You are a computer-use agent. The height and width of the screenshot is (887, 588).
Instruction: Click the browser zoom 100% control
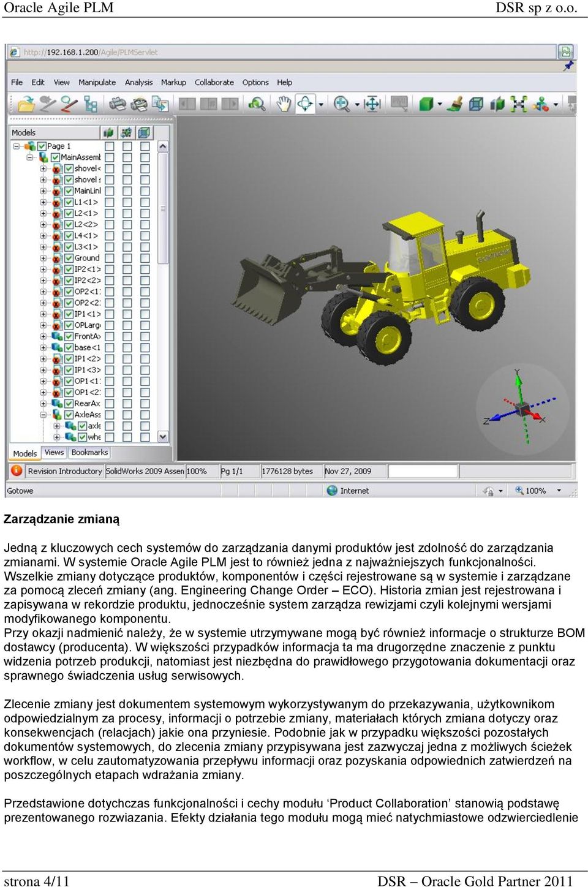(x=538, y=490)
